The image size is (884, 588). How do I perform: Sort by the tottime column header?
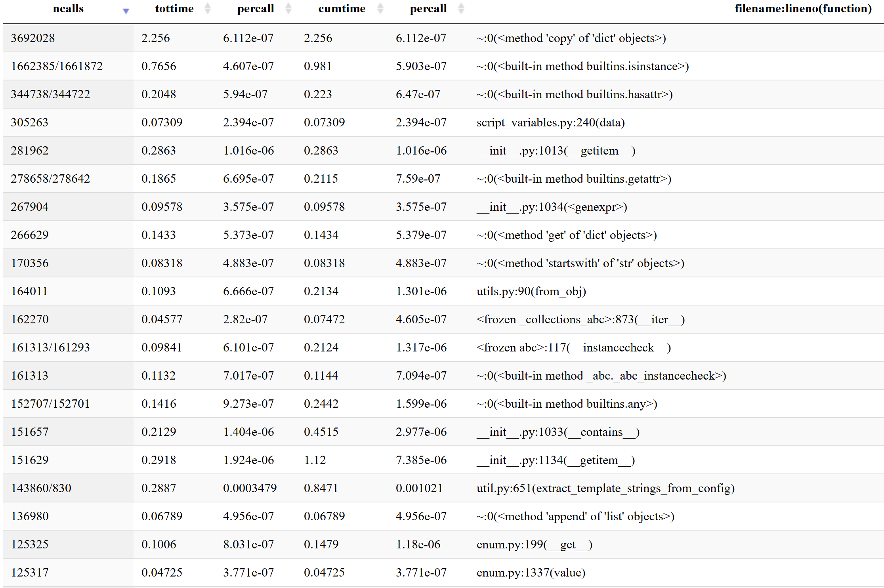(x=174, y=8)
